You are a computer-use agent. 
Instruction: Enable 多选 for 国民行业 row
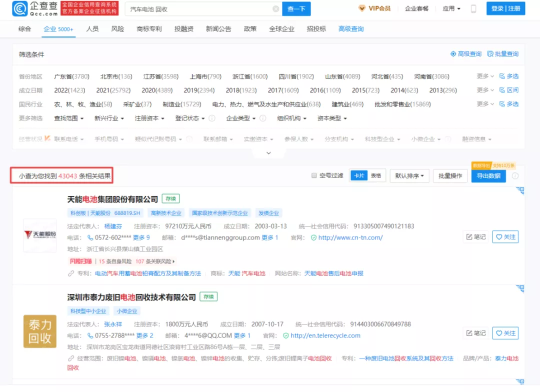click(509, 103)
